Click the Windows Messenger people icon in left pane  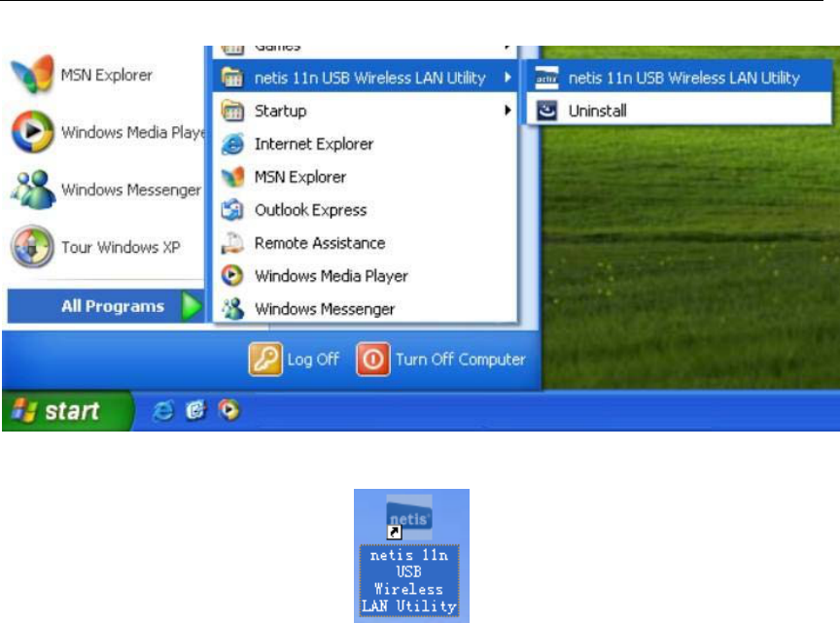[x=33, y=190]
